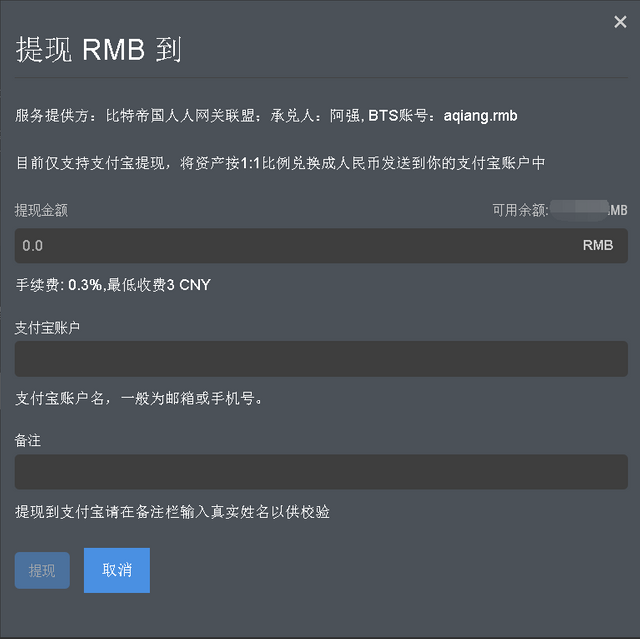Click the 可用余额 available balance text
Screen dimensions: 640x639
pos(521,210)
